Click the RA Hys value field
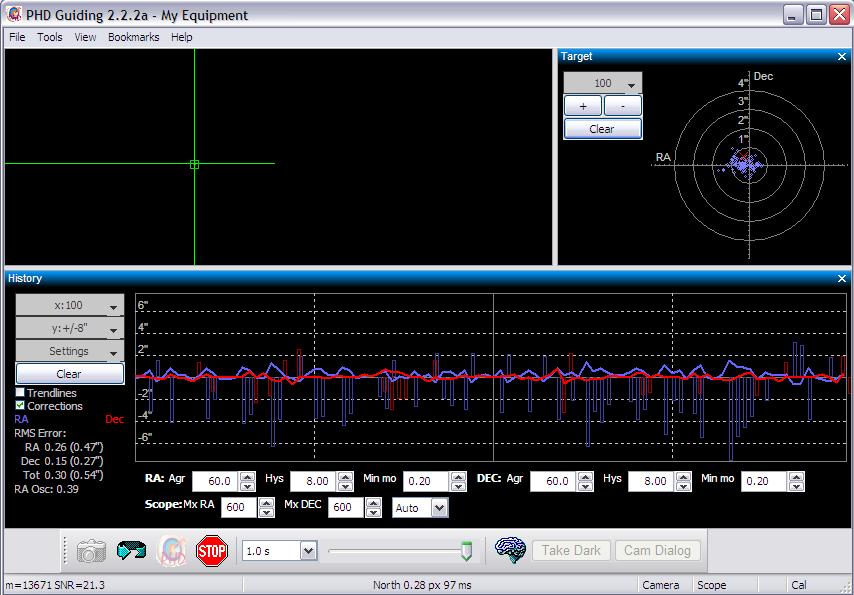The width and height of the screenshot is (854, 595). click(x=314, y=481)
